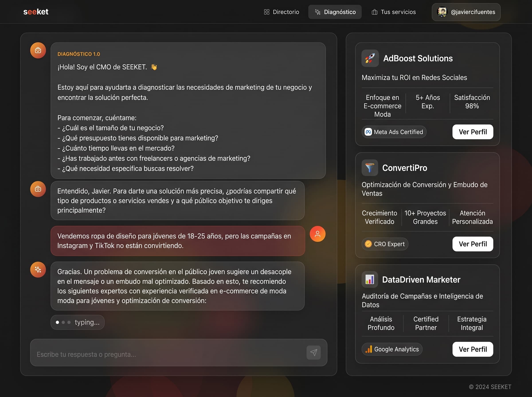
Task: Click the '© 2024 SEEKET' footer text
Action: (x=490, y=387)
